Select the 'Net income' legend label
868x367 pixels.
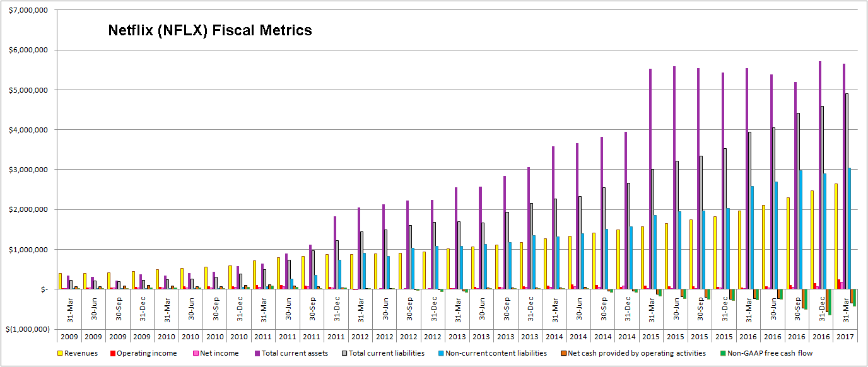(220, 353)
